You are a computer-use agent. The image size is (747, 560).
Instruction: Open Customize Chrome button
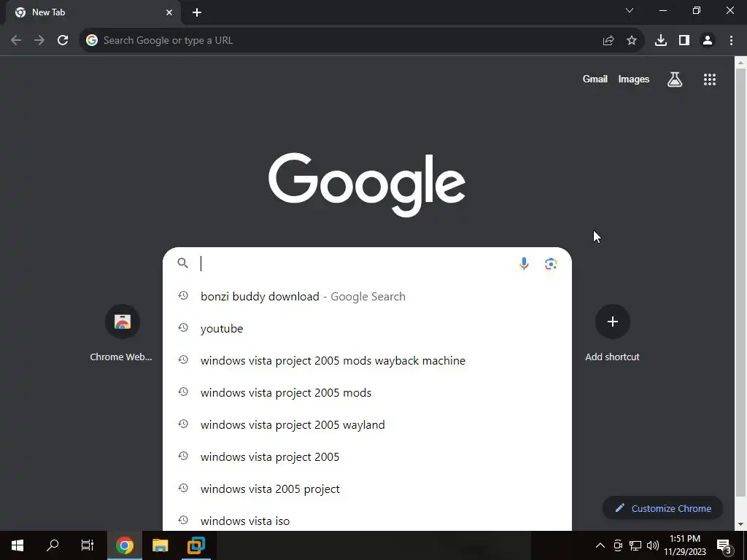[x=662, y=508]
